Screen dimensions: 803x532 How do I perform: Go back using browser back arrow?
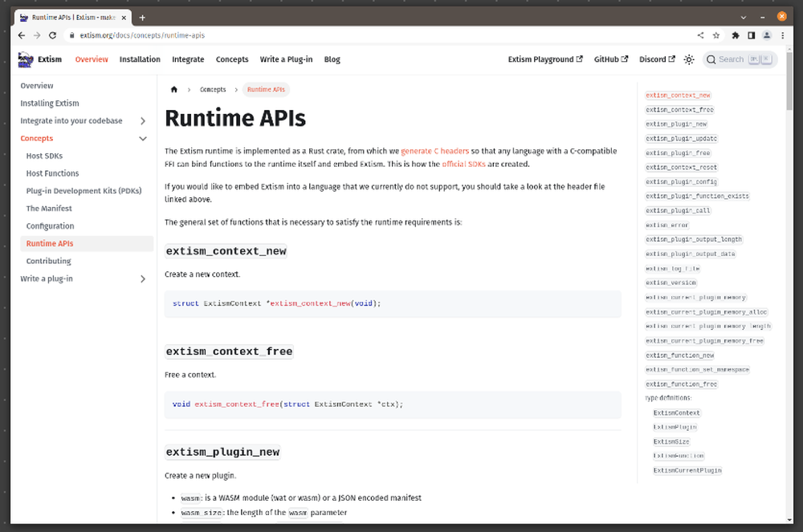tap(22, 35)
